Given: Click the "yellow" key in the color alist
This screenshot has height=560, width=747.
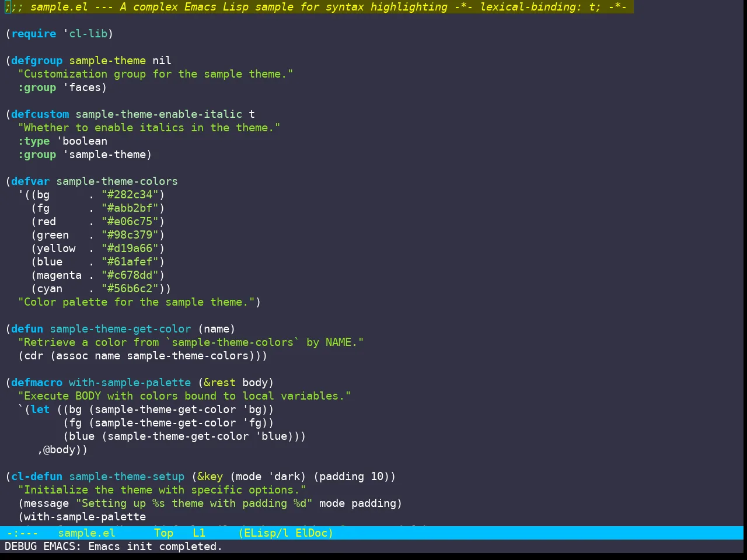Looking at the screenshot, I should pyautogui.click(x=56, y=249).
